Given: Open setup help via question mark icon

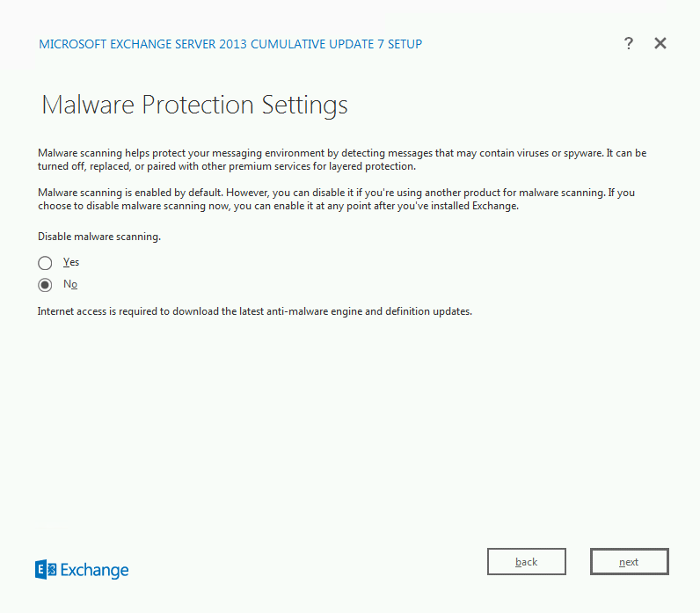Looking at the screenshot, I should 629,43.
